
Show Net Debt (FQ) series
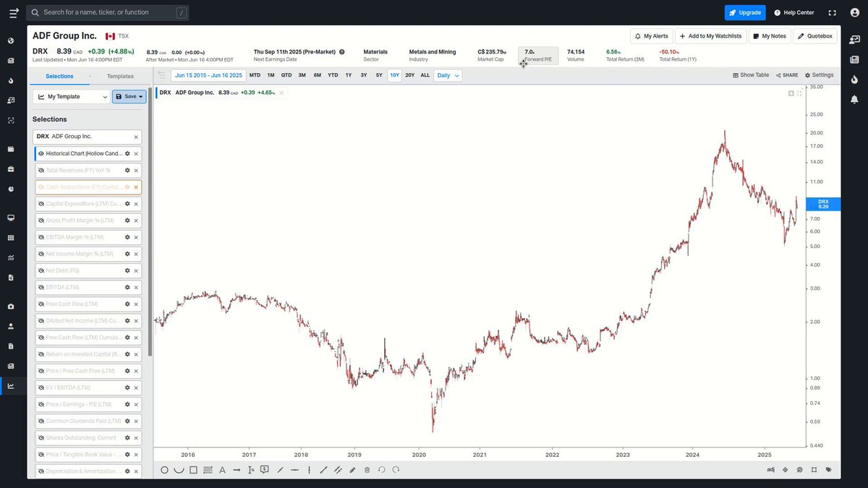coord(41,270)
